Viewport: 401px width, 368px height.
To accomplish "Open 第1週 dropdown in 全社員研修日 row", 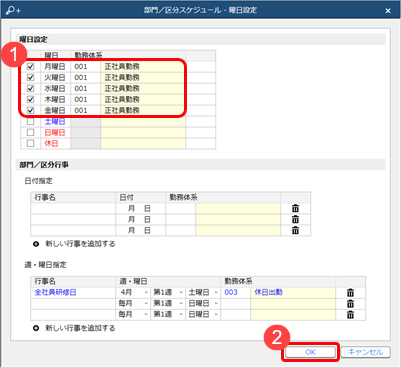I will 168,292.
